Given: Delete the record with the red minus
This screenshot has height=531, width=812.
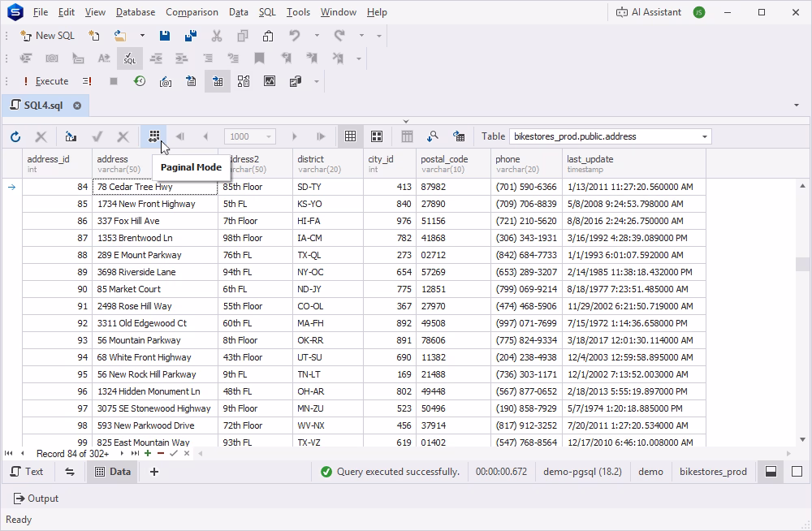Looking at the screenshot, I should click(x=161, y=453).
